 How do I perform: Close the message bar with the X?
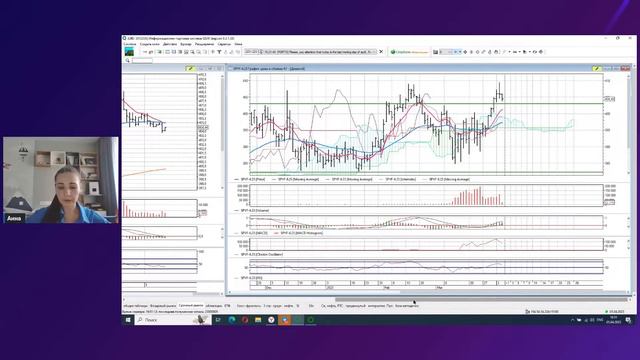(381, 52)
